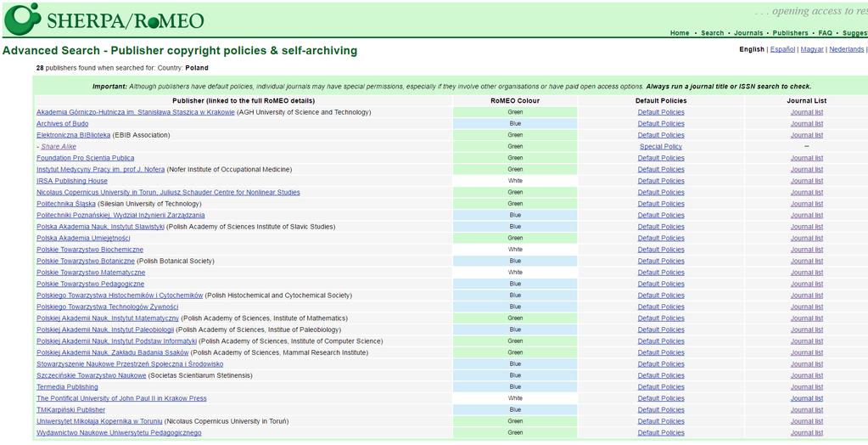Open Polskiej Akademii Nauk Instytut Paleobiologii
This screenshot has width=868, height=445.
point(105,330)
